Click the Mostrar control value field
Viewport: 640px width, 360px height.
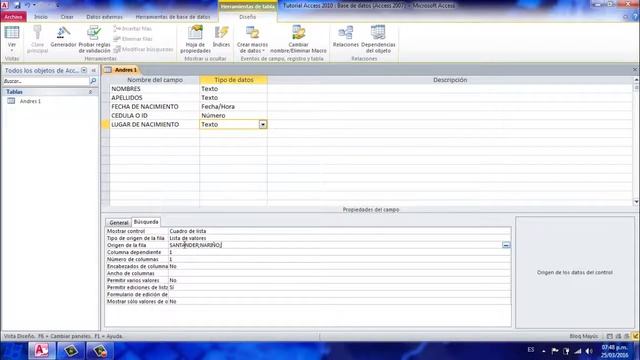[x=339, y=231]
